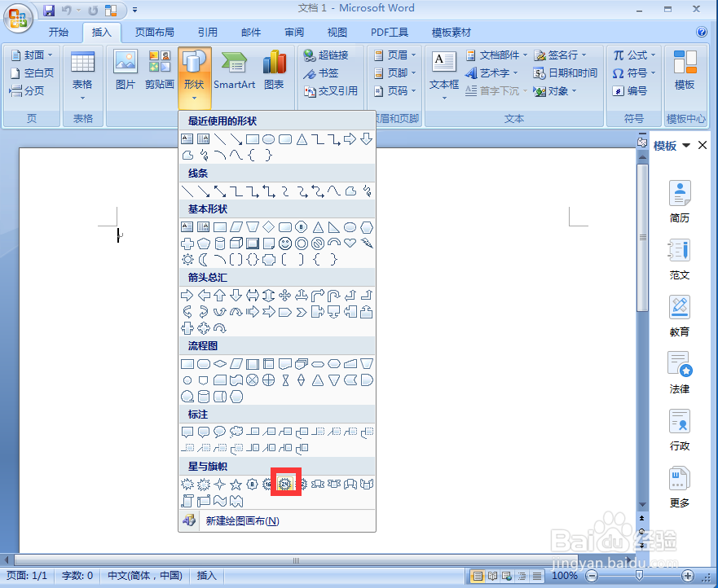Open Word help
Viewport: 718px width, 588px height.
point(701,32)
